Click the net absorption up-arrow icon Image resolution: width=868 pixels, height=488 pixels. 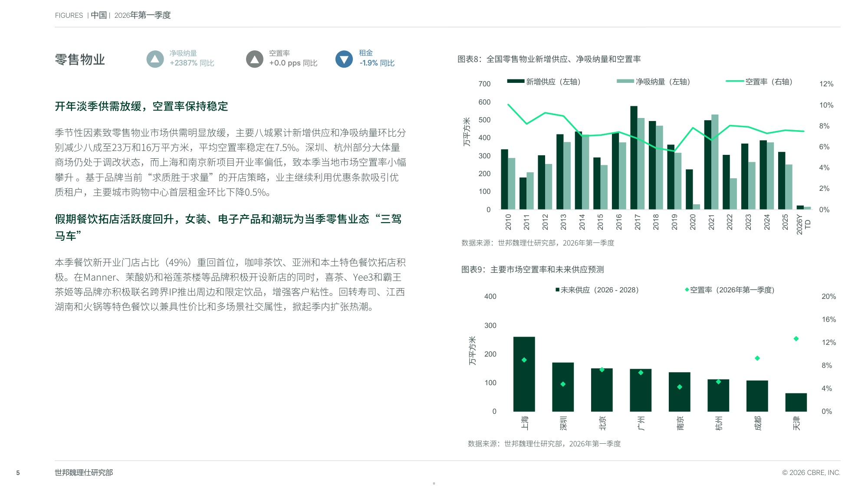coord(155,59)
